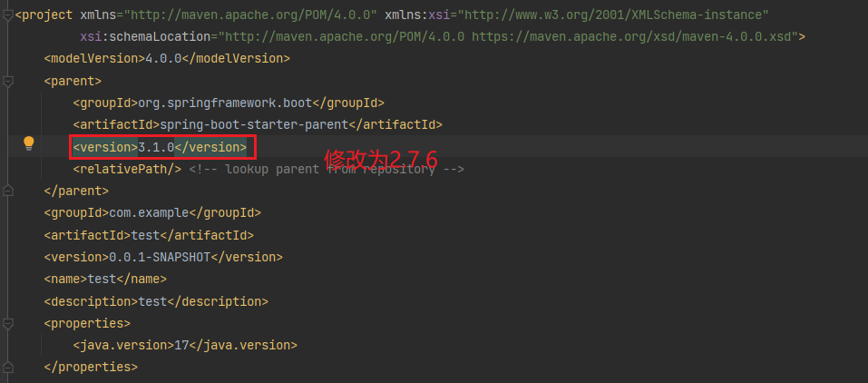868x383 pixels.
Task: Click fold marker beside closing properties tag
Action: click(7, 367)
